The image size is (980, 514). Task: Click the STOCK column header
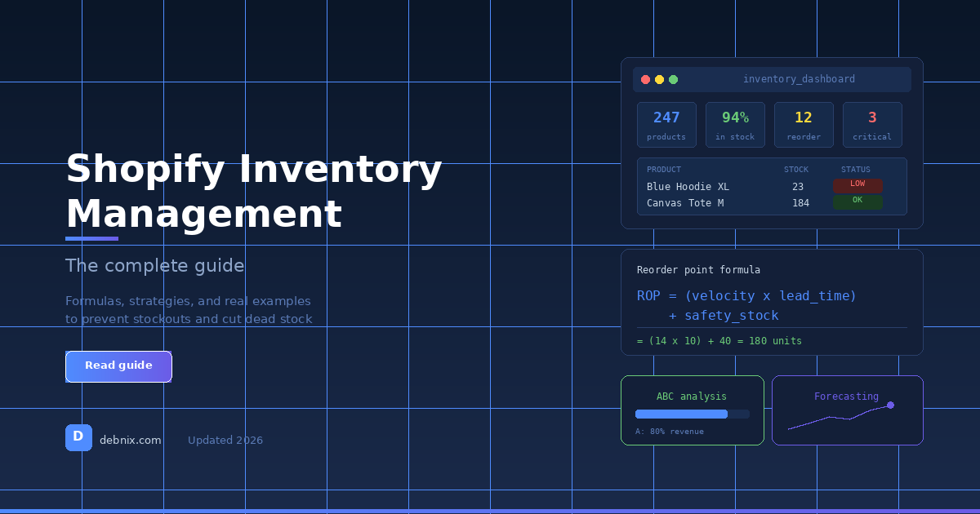pos(796,170)
